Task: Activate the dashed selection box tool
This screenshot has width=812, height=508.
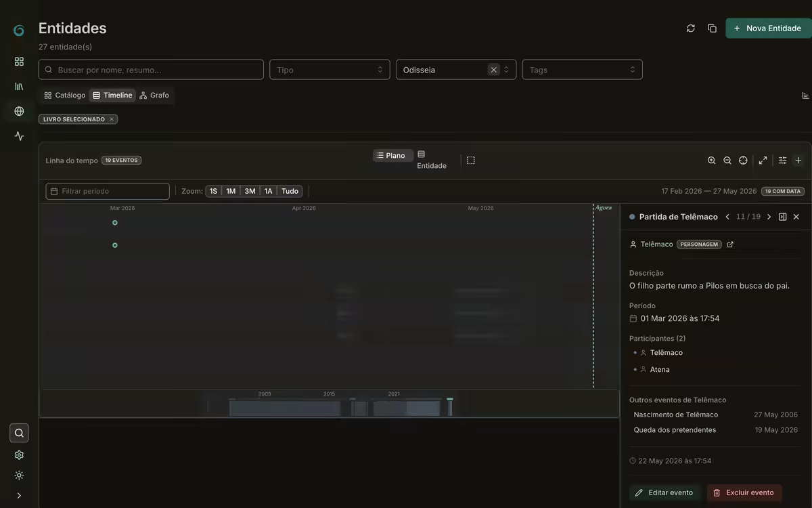Action: (471, 161)
